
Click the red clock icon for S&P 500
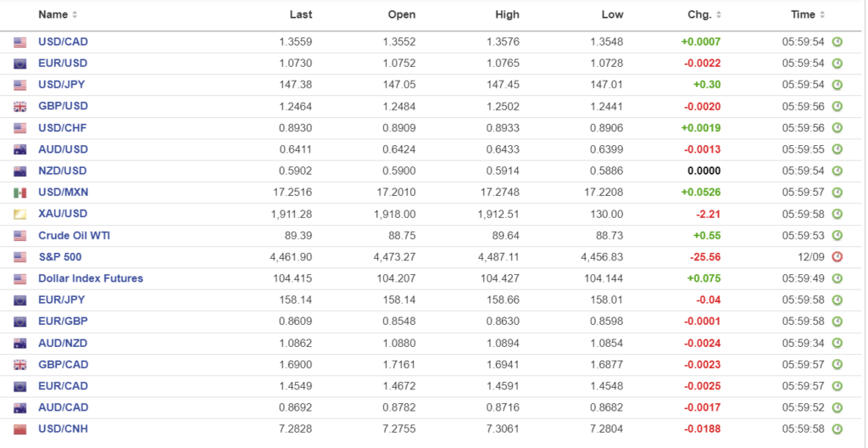tap(837, 257)
